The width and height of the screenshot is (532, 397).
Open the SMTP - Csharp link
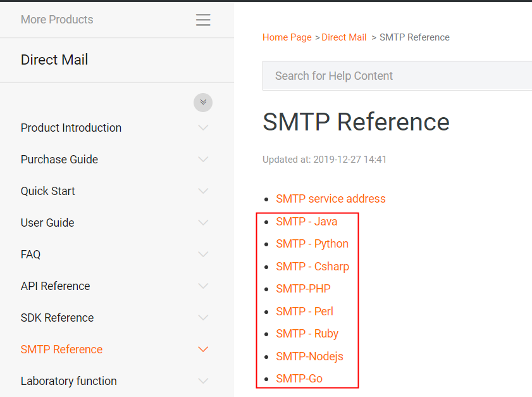(x=312, y=267)
